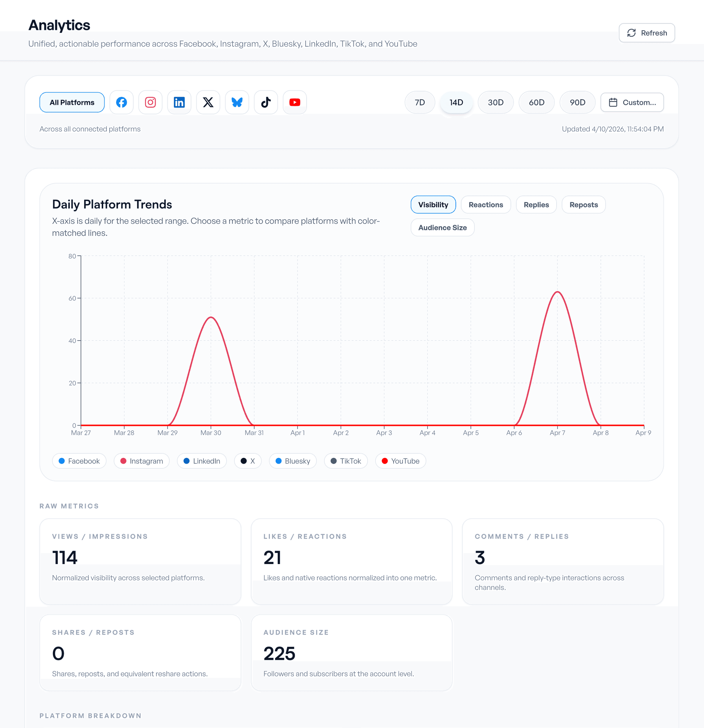Screen dimensions: 704x728
Task: Click the X platform icon
Action: pos(208,102)
